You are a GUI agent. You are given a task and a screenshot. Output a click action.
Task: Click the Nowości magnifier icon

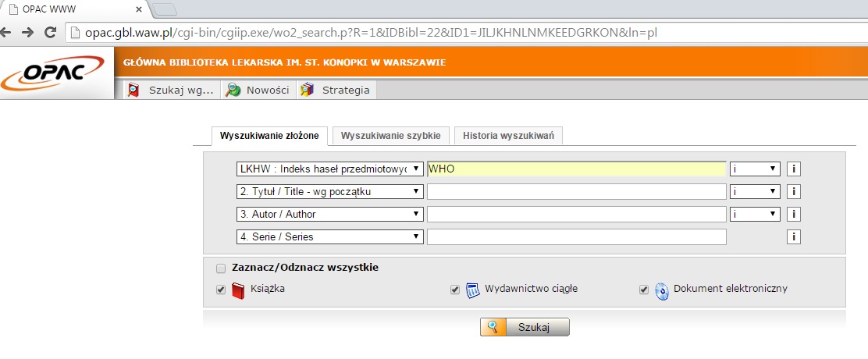point(233,91)
